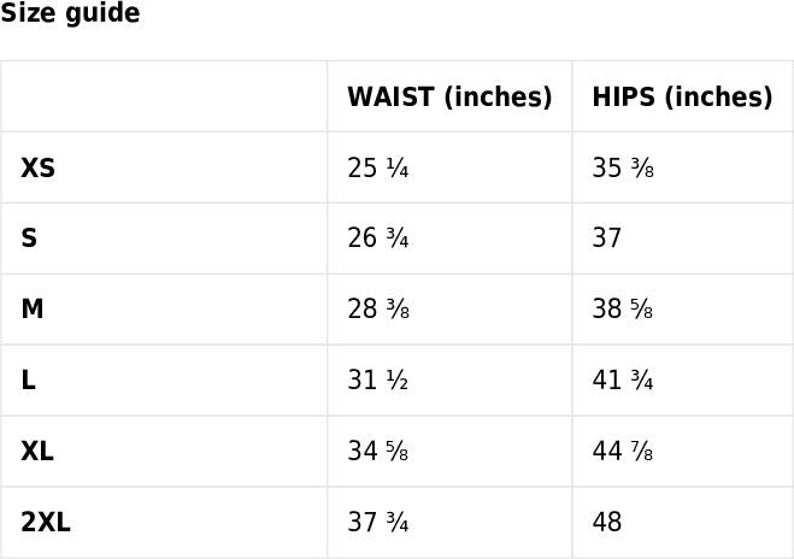Select the L hips value 41 ¾
The width and height of the screenshot is (794, 559).
pos(623,380)
